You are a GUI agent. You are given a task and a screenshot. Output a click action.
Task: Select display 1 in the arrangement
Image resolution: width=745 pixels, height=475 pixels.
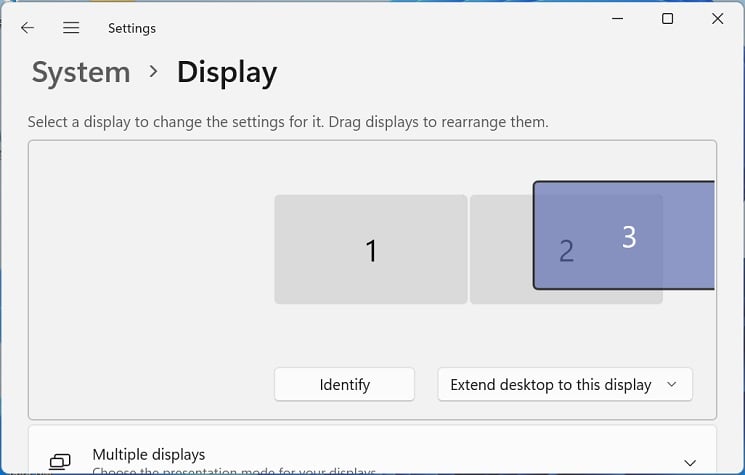(371, 249)
